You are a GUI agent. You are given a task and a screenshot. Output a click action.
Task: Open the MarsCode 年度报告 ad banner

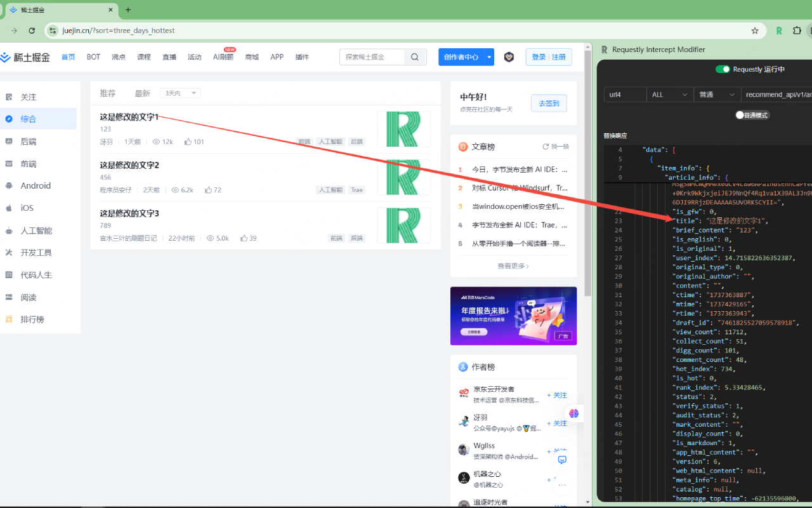513,316
